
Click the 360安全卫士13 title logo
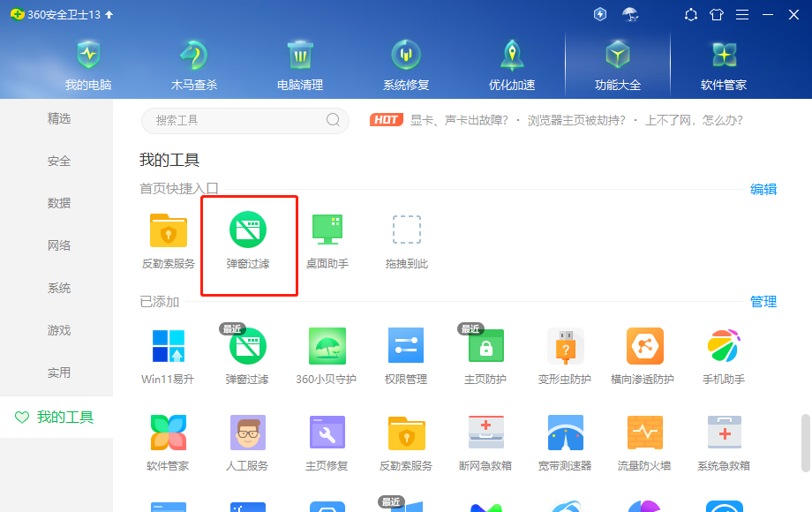coord(56,14)
